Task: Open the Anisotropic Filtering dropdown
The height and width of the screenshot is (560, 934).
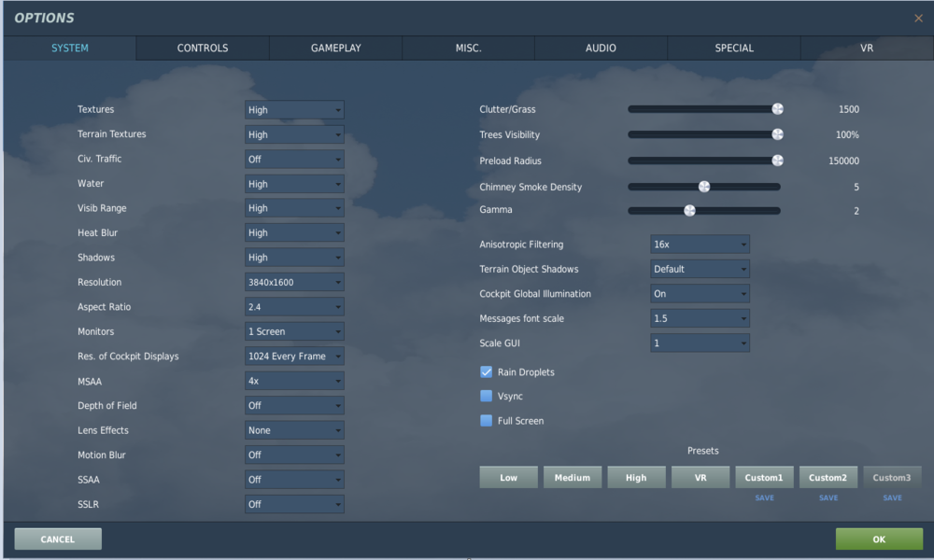Action: pos(700,244)
